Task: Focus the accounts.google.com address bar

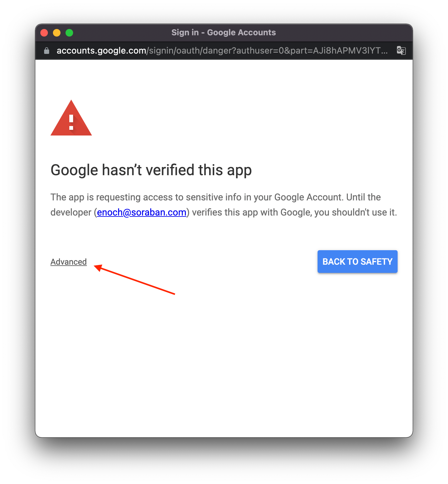Action: (222, 51)
